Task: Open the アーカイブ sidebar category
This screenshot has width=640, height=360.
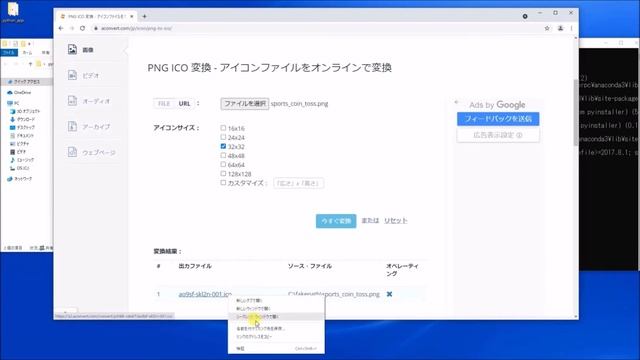Action: 89,127
